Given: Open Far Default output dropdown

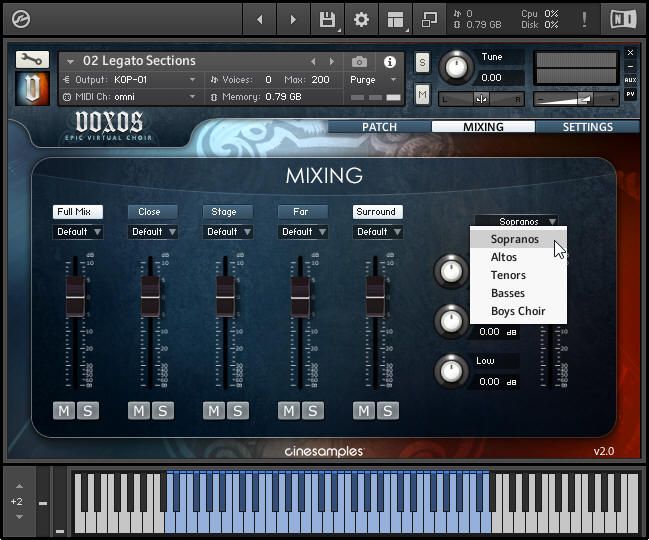Looking at the screenshot, I should (303, 232).
